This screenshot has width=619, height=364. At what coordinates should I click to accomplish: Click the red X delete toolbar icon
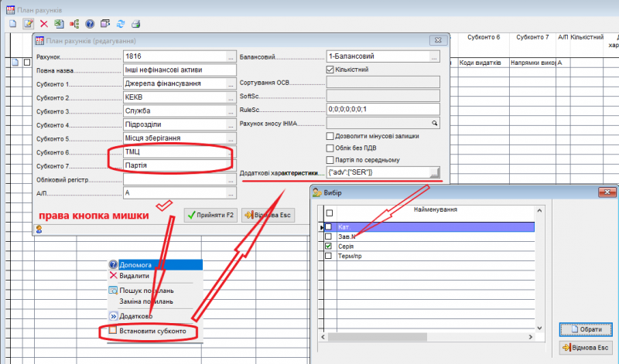(43, 24)
